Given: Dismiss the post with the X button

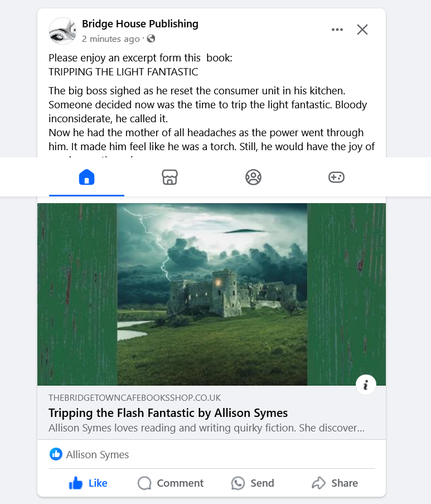Looking at the screenshot, I should click(x=362, y=30).
